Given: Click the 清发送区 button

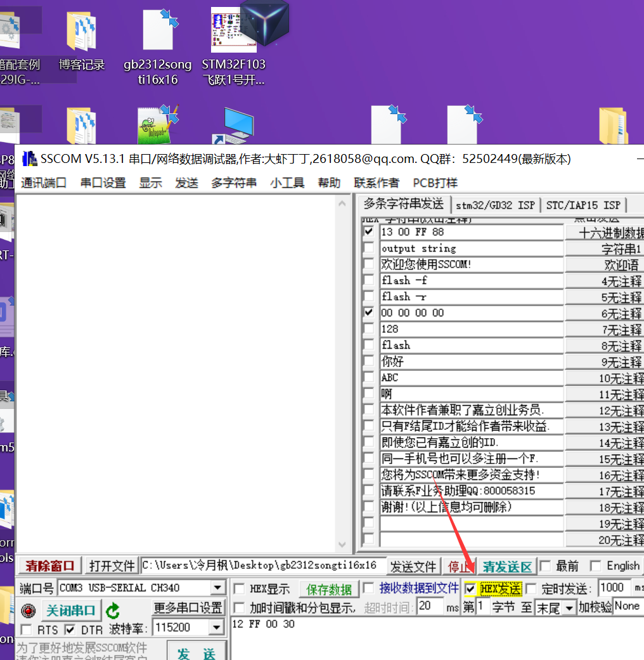Looking at the screenshot, I should [507, 567].
